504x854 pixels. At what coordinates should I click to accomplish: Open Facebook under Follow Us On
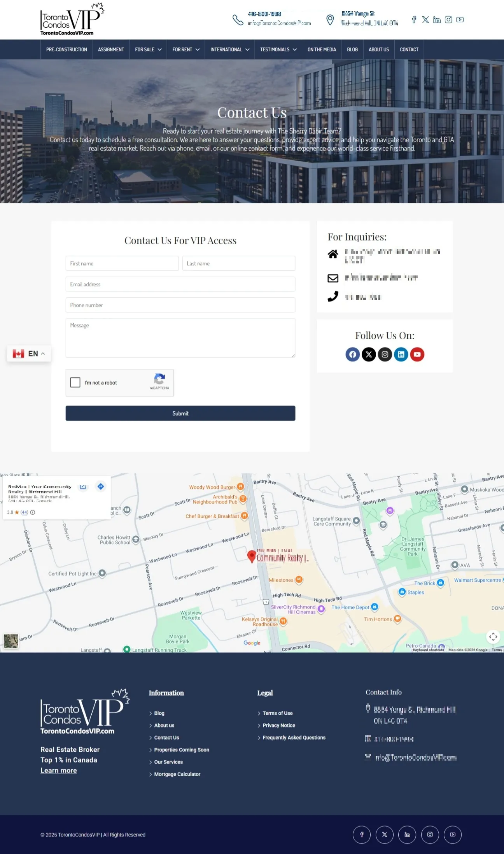[x=352, y=354]
